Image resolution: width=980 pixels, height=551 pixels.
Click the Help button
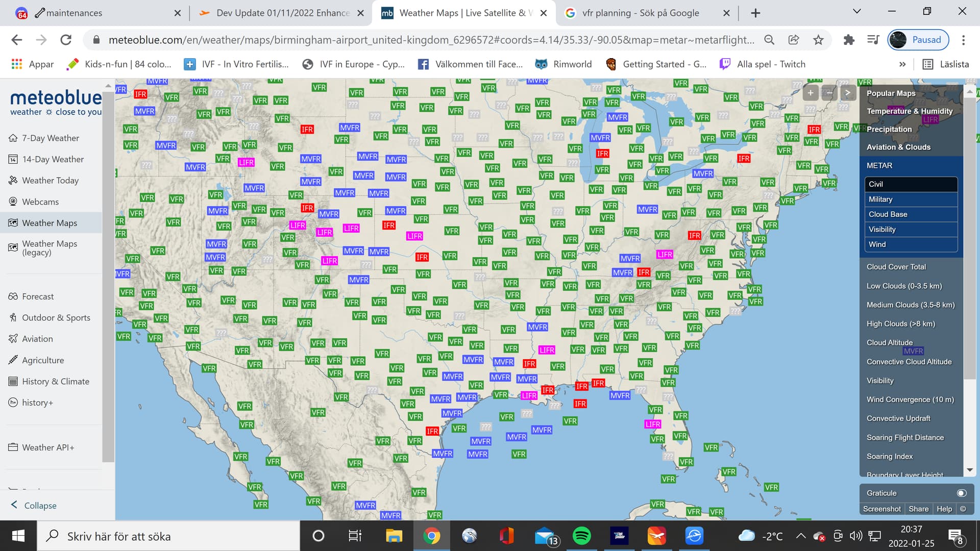click(x=944, y=509)
